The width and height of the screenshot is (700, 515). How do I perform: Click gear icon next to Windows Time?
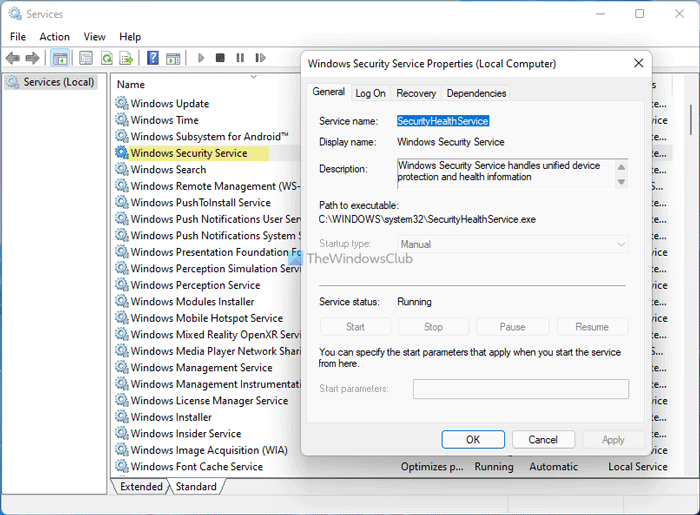(121, 120)
